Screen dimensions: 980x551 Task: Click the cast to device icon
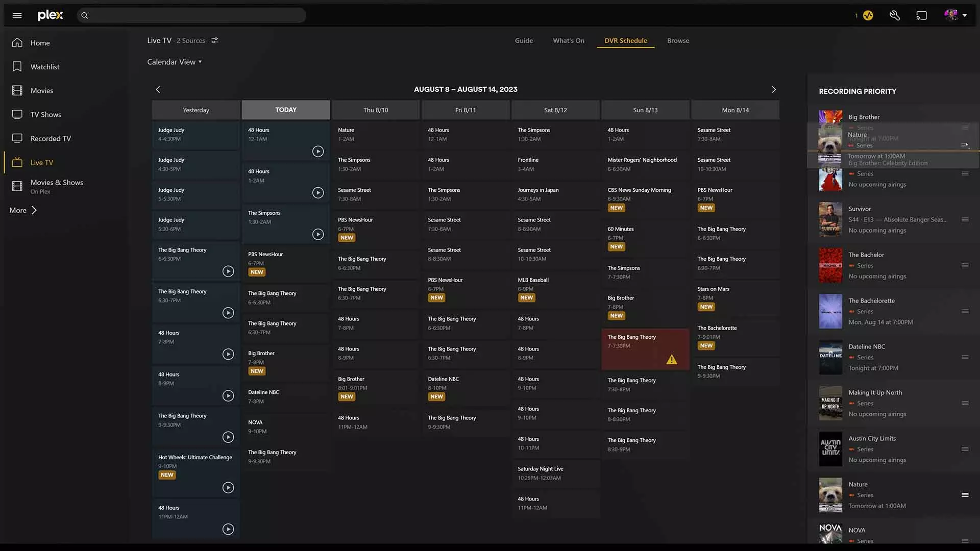coord(921,15)
